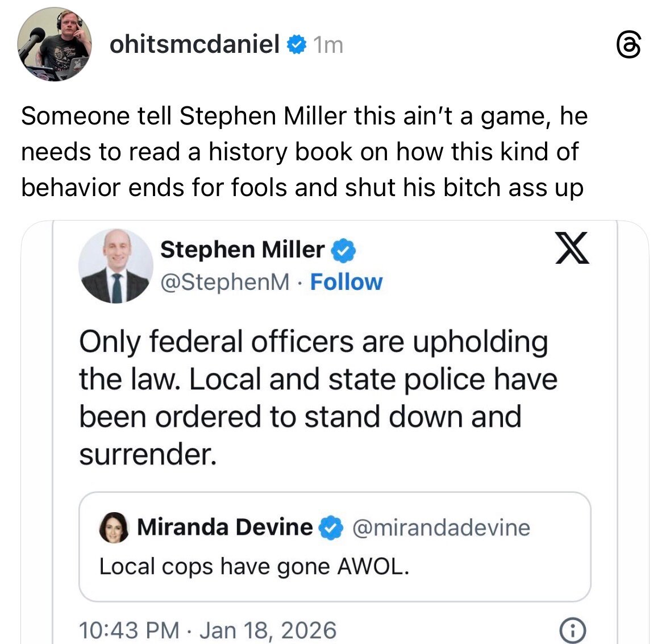Click the Threads post text about Stephen Miller
Viewport: 670px width, 644px height.
point(303,152)
